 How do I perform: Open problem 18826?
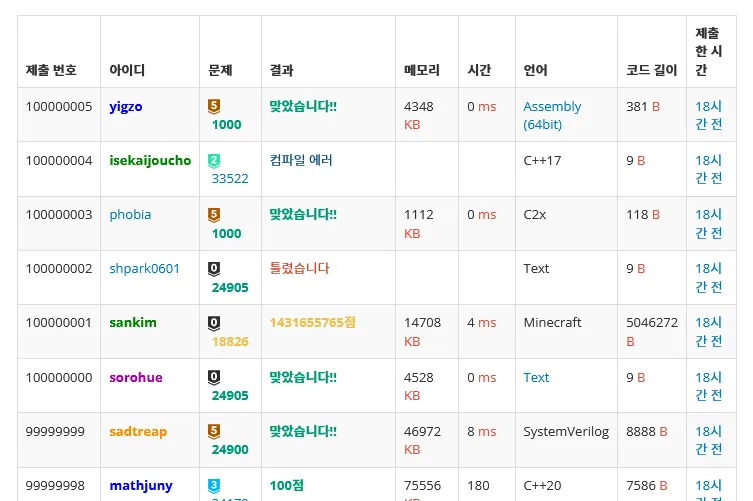230,342
